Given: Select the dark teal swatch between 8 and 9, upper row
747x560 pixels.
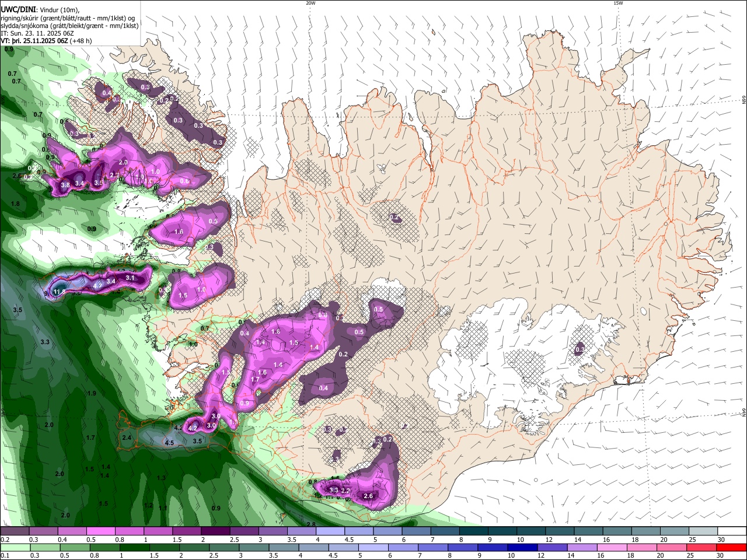Looking at the screenshot, I should point(473,531).
